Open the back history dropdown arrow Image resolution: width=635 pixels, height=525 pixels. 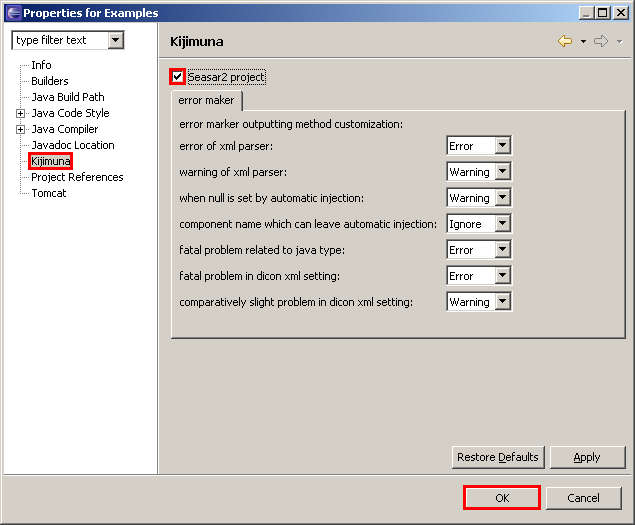583,42
